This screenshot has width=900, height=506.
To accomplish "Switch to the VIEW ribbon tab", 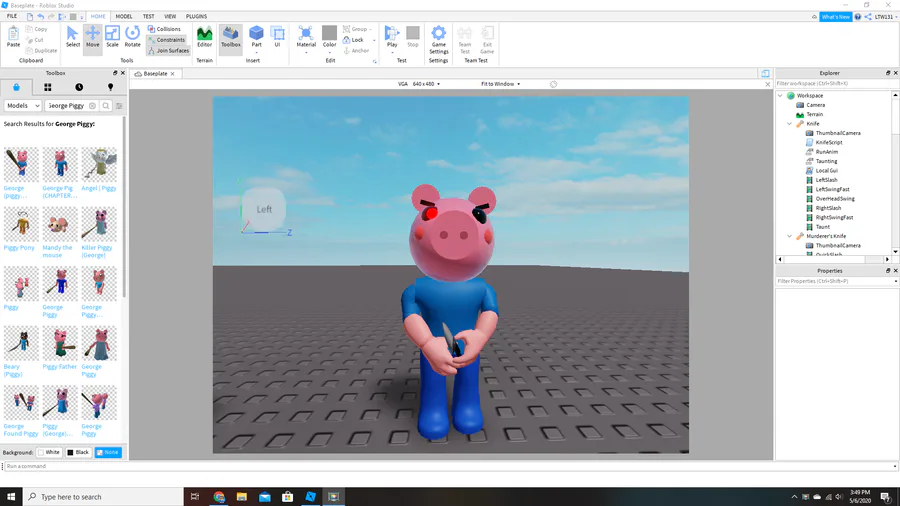I will pyautogui.click(x=170, y=17).
